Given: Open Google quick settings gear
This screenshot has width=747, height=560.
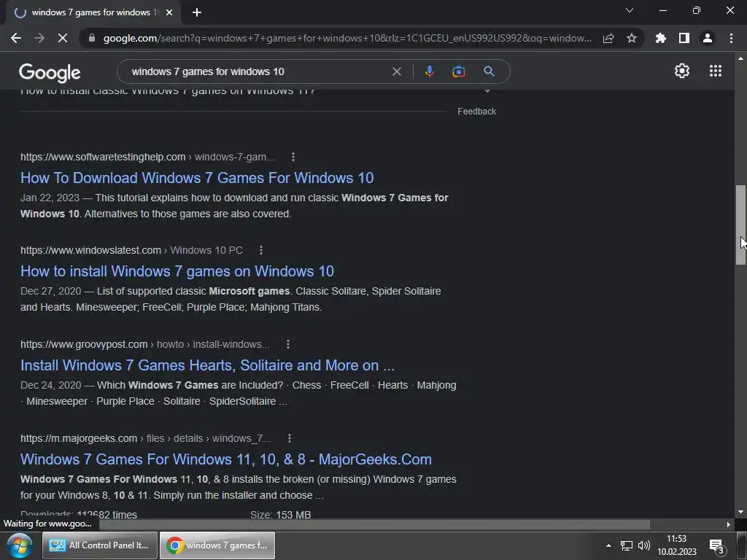Looking at the screenshot, I should click(682, 71).
